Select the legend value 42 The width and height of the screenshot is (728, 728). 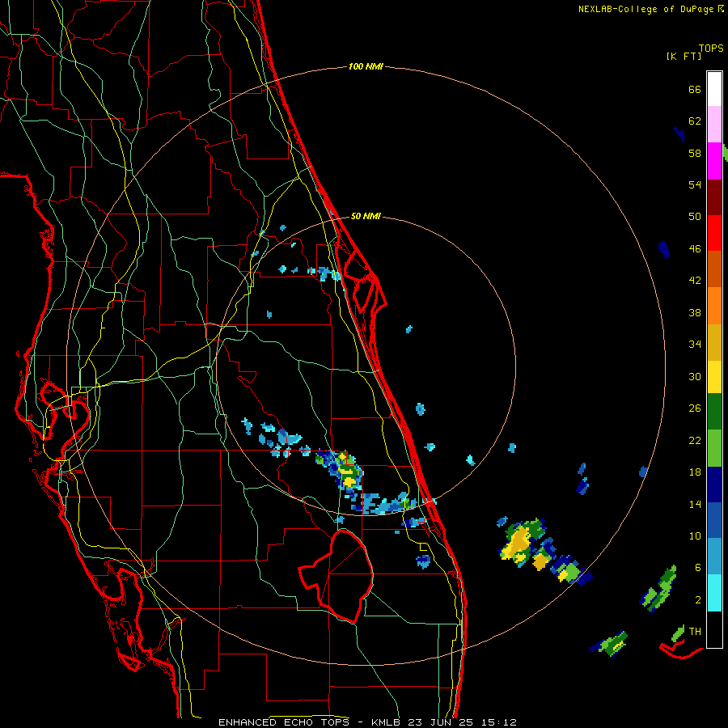click(695, 280)
